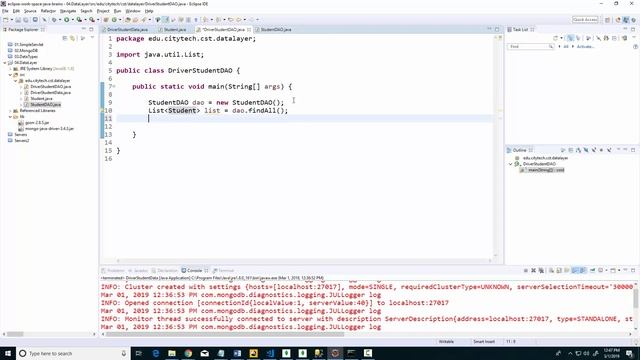This screenshot has height=360, width=640.
Task: Toggle Scroll Lock in Console toolbar
Action: pos(559,270)
